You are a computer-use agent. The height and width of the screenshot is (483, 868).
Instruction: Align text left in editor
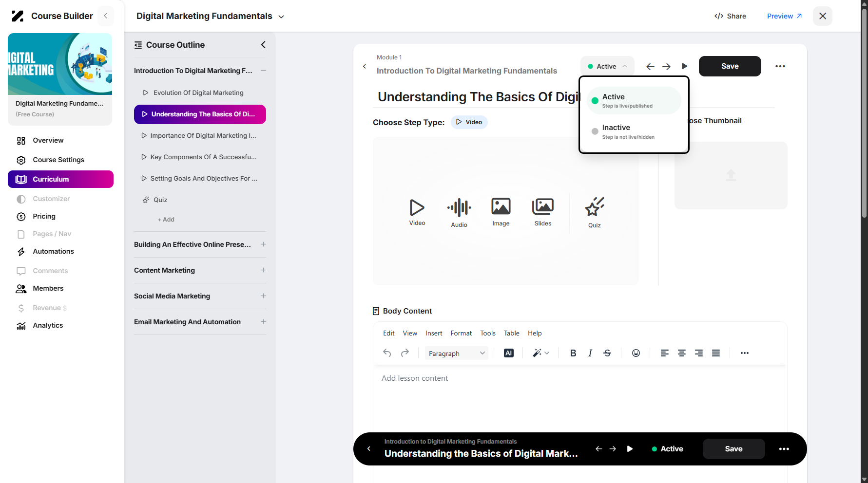pos(664,353)
